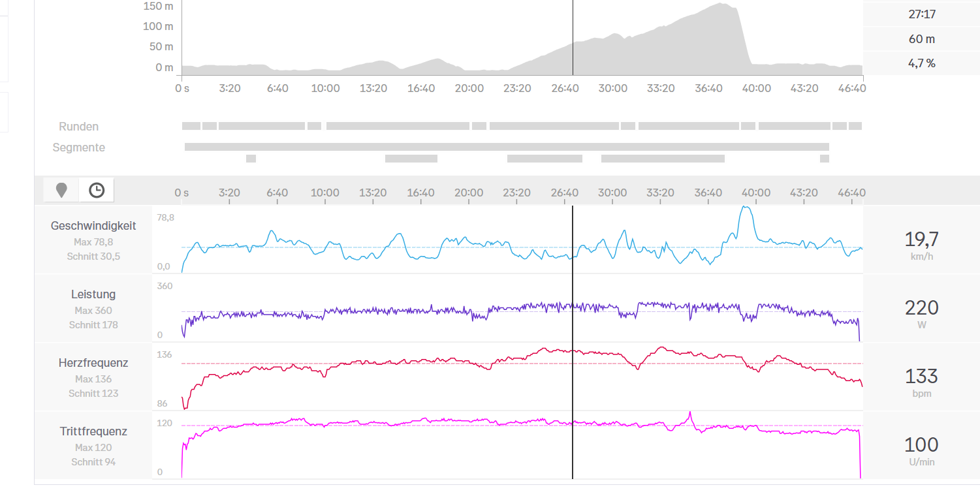This screenshot has height=498, width=980.
Task: Click the 27:17 time value
Action: pyautogui.click(x=921, y=14)
